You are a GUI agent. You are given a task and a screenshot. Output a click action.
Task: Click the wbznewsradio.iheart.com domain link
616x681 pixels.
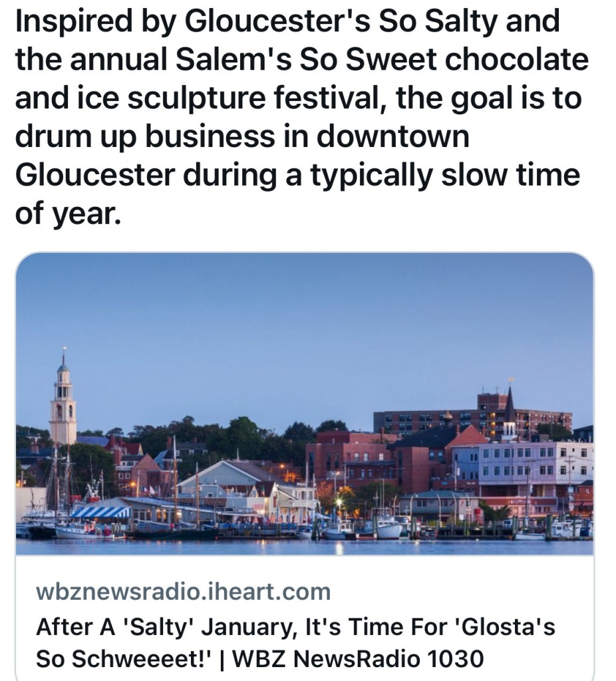[x=182, y=590]
